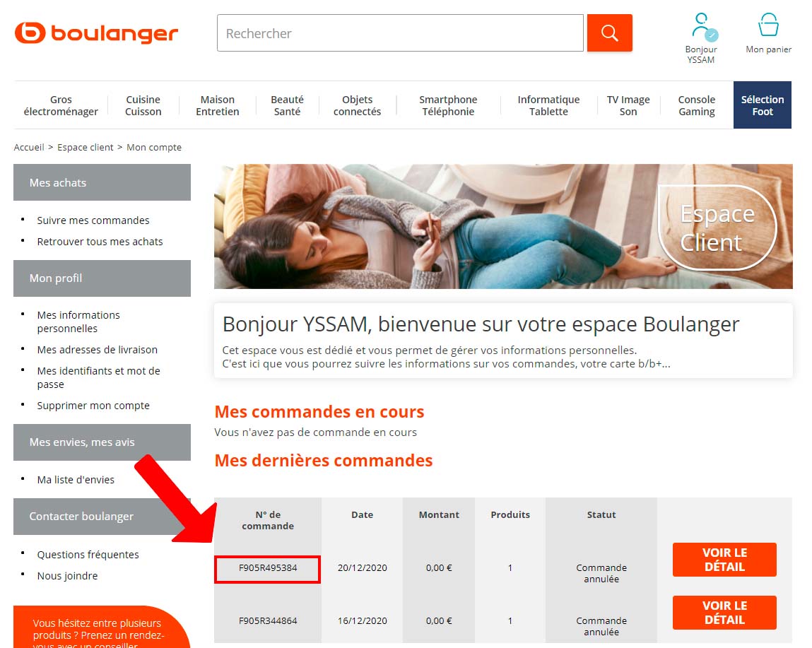This screenshot has height=648, width=812.
Task: Select the Sélection Foot tab
Action: (763, 105)
